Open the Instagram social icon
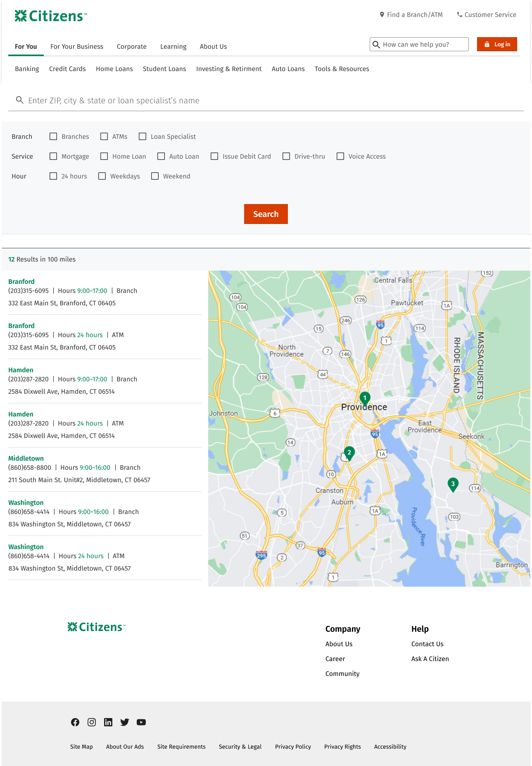532x766 pixels. click(x=92, y=722)
